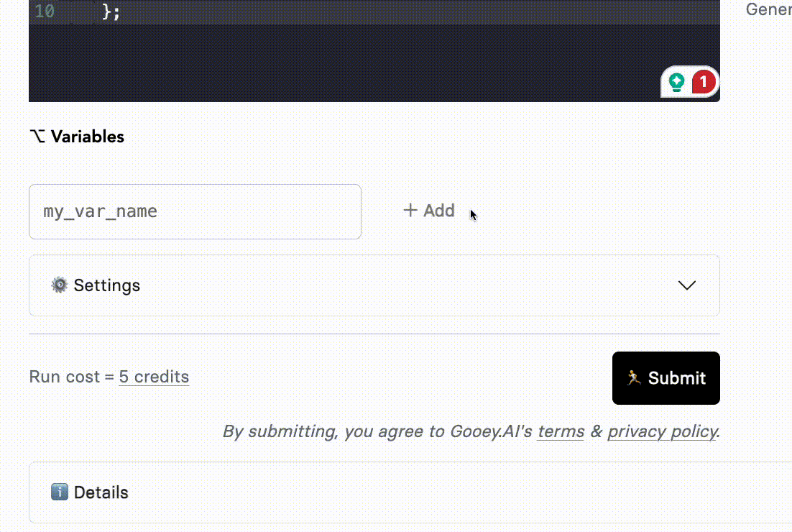Image resolution: width=792 pixels, height=532 pixels.
Task: Click the Variables option-key icon
Action: click(37, 137)
